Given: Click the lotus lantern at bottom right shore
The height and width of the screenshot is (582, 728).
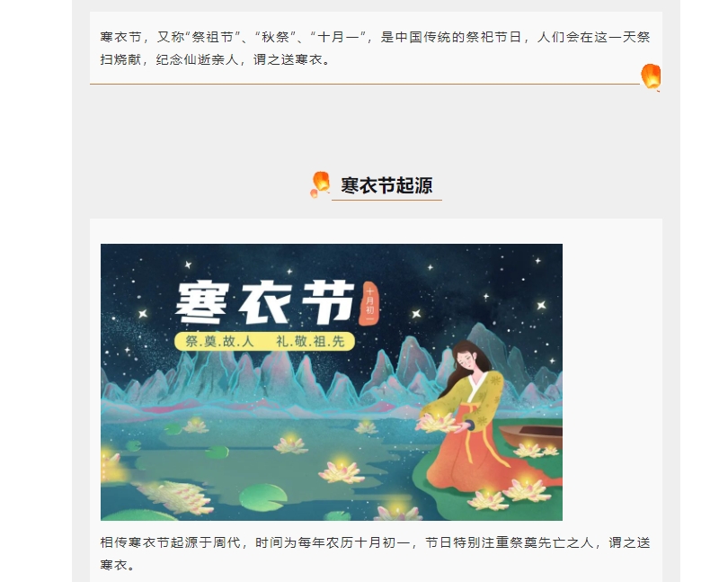Looking at the screenshot, I should click(527, 489).
